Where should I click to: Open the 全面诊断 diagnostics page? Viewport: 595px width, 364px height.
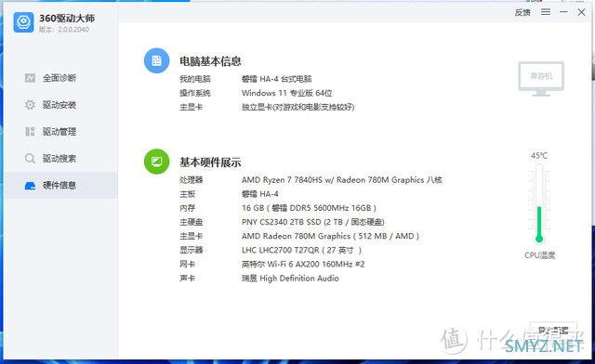60,78
